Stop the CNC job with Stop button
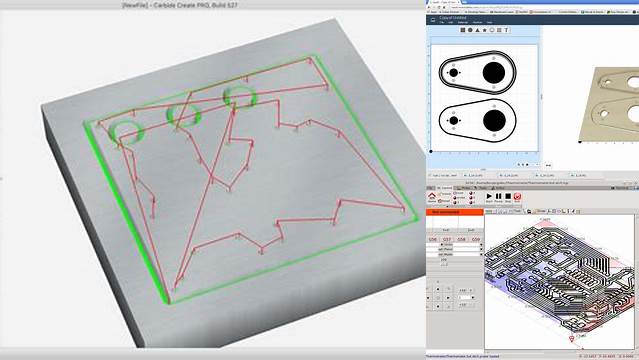Screen dimensions: 639x360 tap(508, 197)
